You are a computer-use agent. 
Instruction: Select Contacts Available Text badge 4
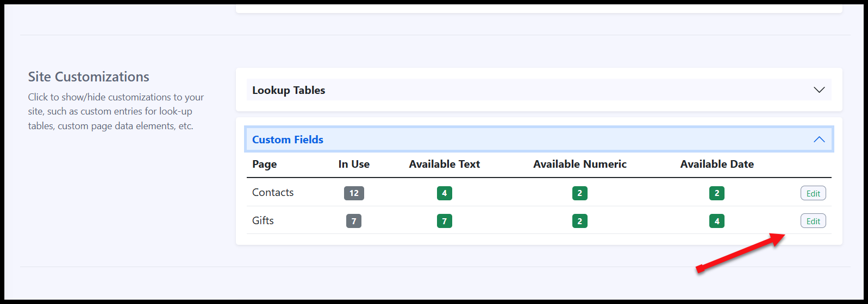(445, 193)
